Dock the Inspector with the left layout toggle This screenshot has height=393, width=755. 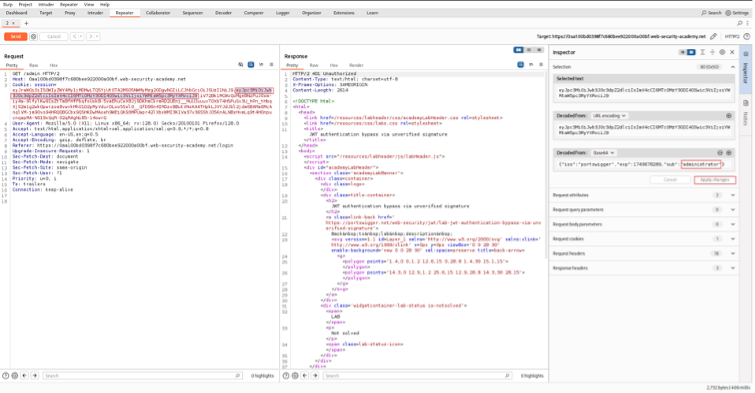682,52
